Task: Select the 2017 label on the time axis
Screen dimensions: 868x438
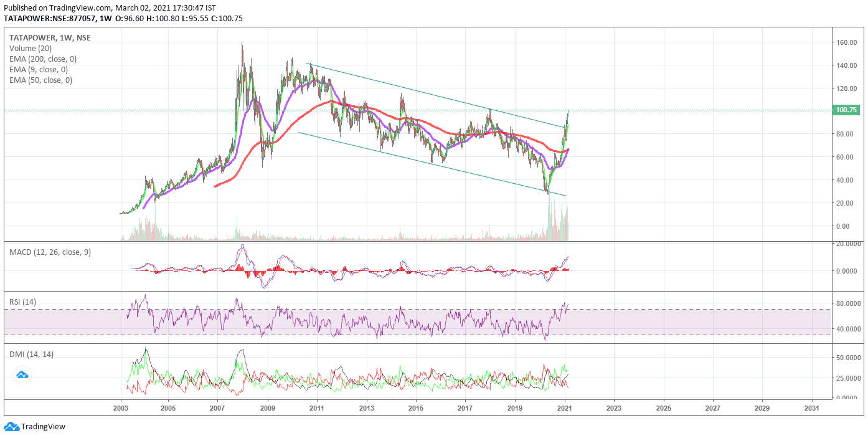Action: pyautogui.click(x=465, y=408)
